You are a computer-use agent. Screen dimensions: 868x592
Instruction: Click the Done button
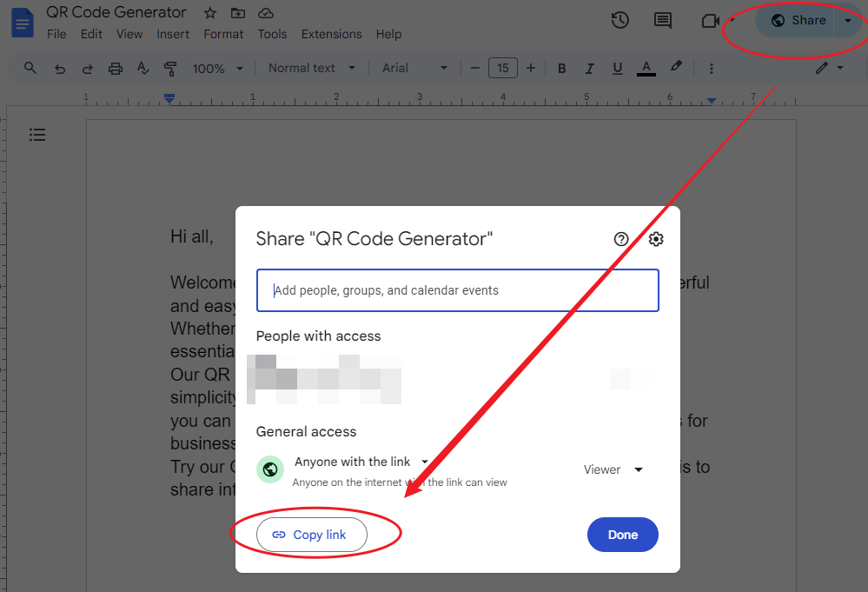[x=623, y=535]
